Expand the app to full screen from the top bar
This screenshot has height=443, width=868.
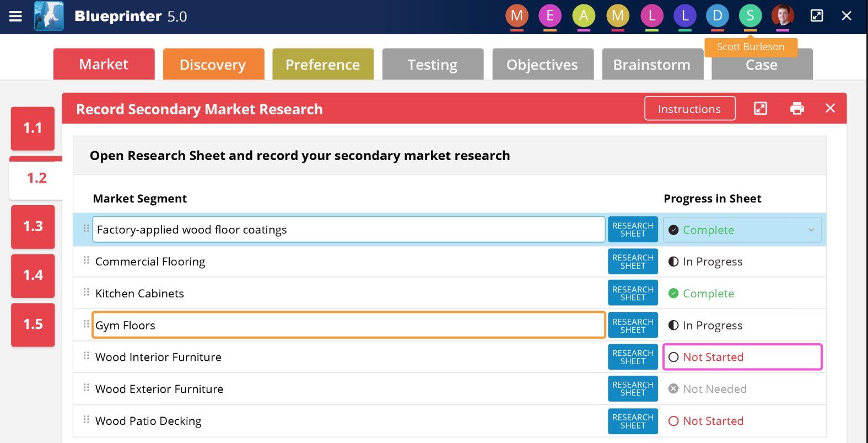tap(817, 15)
